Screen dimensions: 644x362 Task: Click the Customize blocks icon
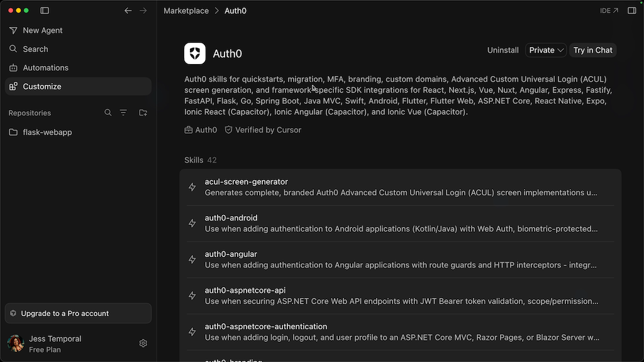point(13,86)
